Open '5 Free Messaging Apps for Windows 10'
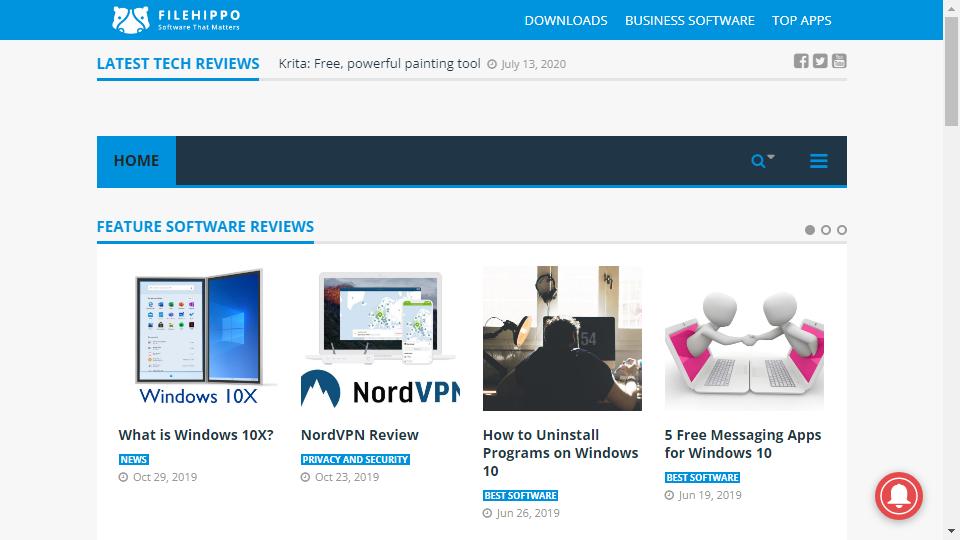 [x=743, y=444]
